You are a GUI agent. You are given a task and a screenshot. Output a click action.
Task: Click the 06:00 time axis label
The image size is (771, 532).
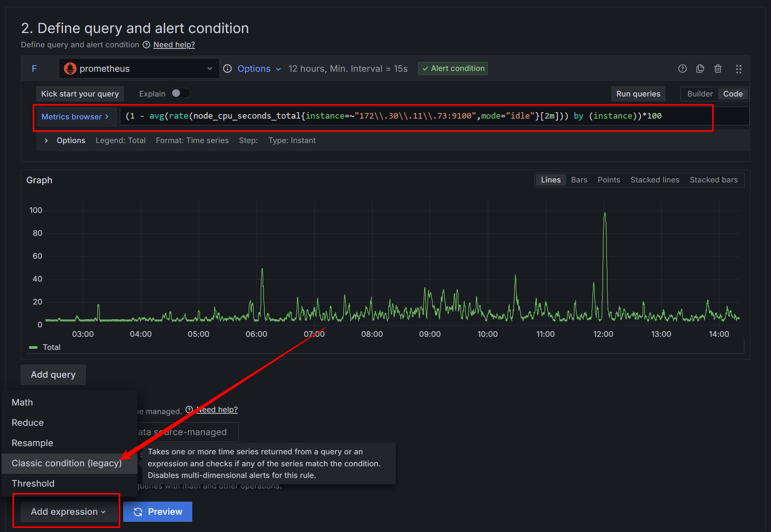pos(256,334)
